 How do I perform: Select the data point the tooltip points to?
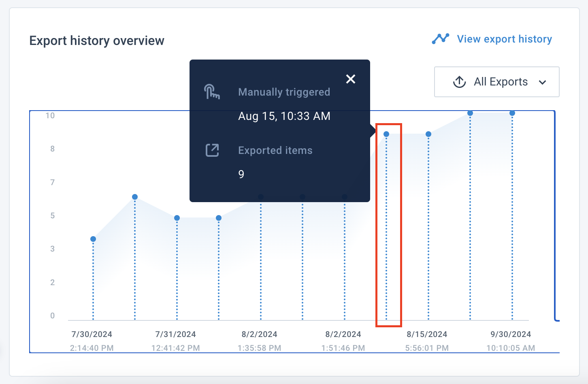point(386,134)
